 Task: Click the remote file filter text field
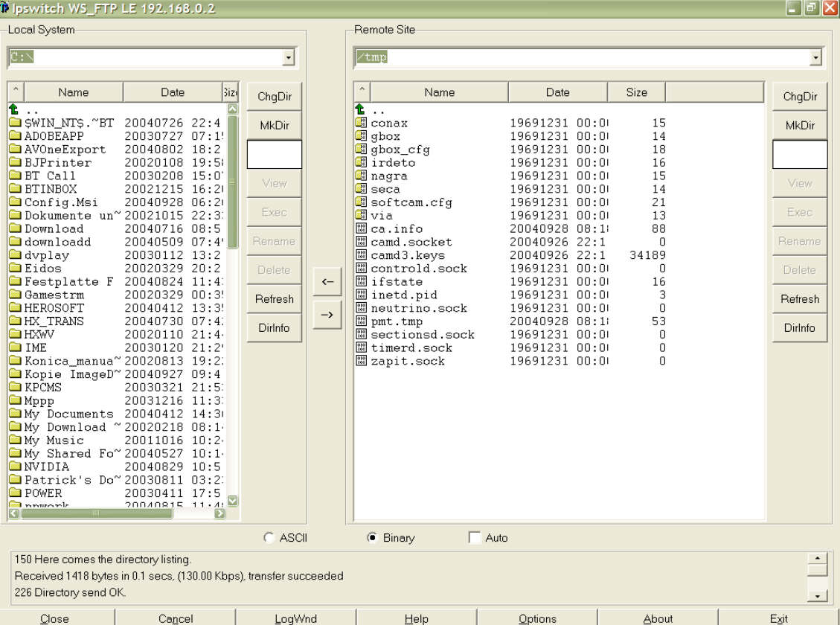click(799, 155)
